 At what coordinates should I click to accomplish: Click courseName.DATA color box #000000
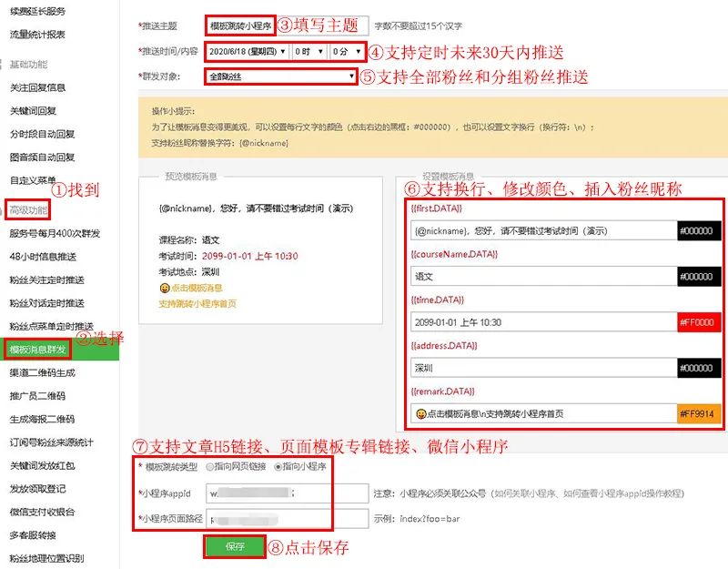coord(699,277)
